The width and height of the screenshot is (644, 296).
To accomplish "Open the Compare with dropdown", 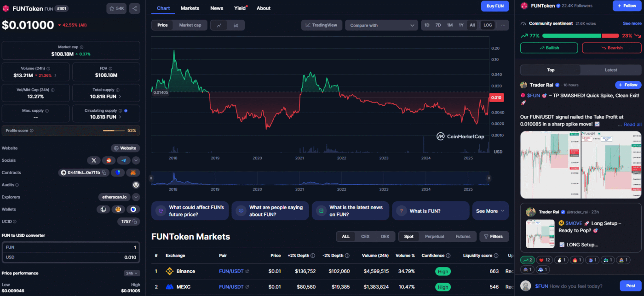I will tap(381, 25).
